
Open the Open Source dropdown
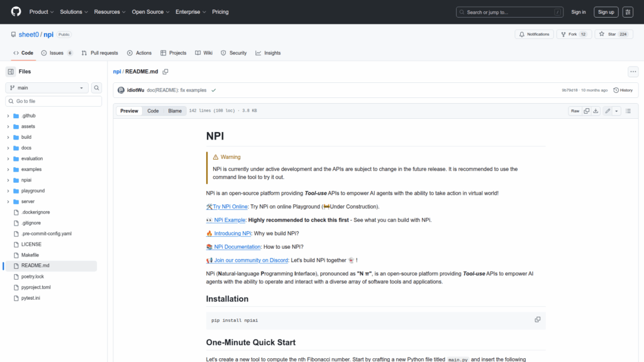click(150, 12)
